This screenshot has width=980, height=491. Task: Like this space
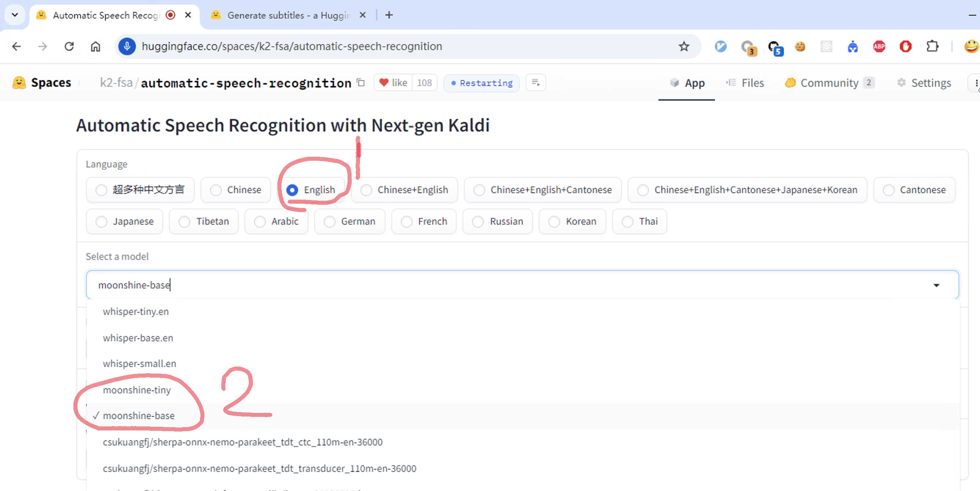[x=393, y=83]
